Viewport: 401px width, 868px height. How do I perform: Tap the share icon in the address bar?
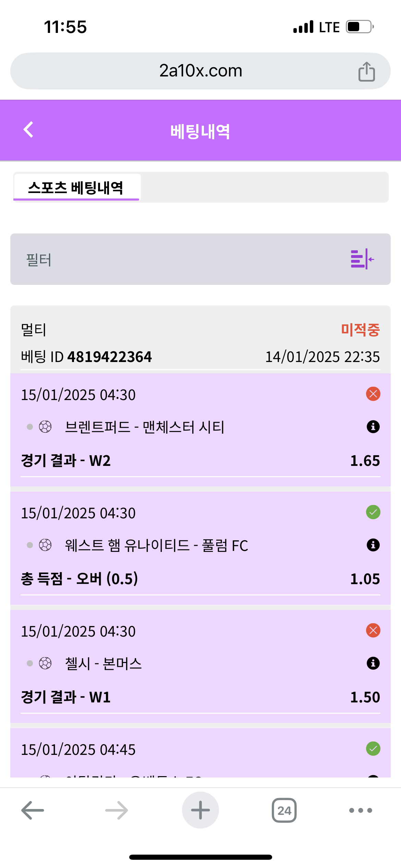pyautogui.click(x=366, y=71)
